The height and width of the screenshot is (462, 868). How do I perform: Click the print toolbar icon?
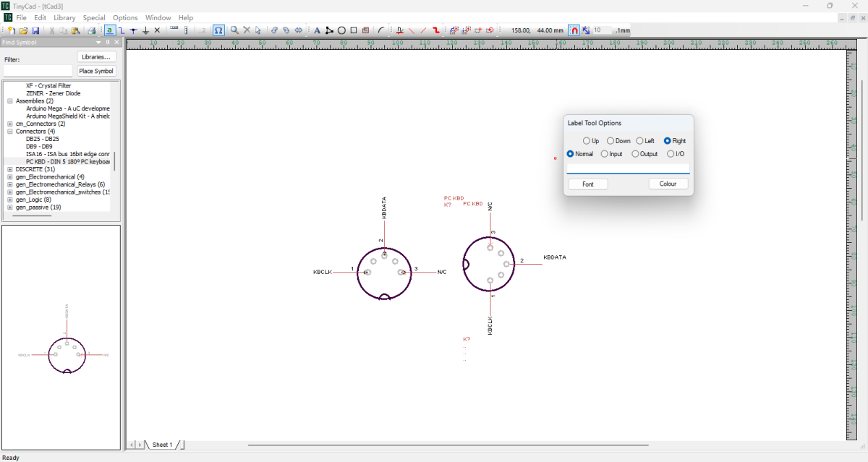pos(92,30)
